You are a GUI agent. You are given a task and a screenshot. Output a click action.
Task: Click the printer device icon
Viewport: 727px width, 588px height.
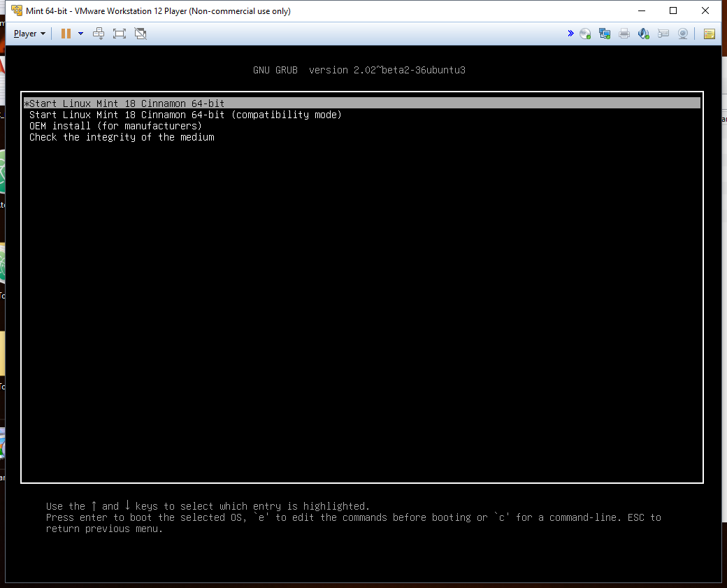click(624, 34)
